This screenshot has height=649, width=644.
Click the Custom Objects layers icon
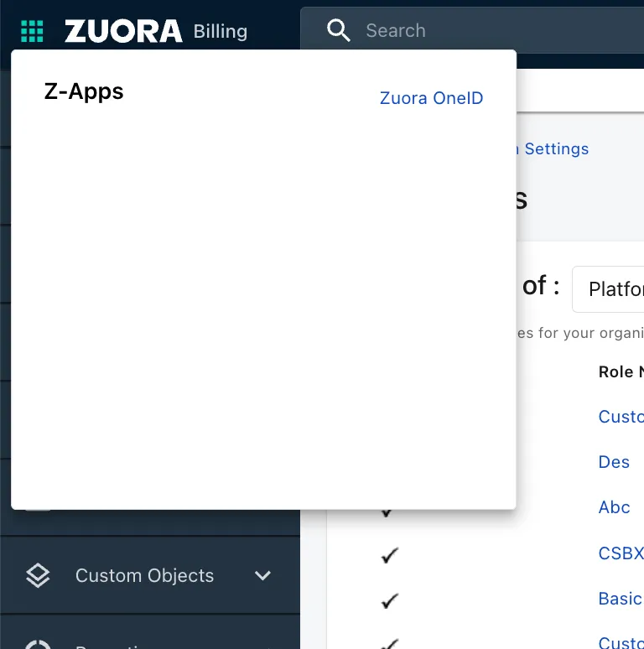(38, 575)
